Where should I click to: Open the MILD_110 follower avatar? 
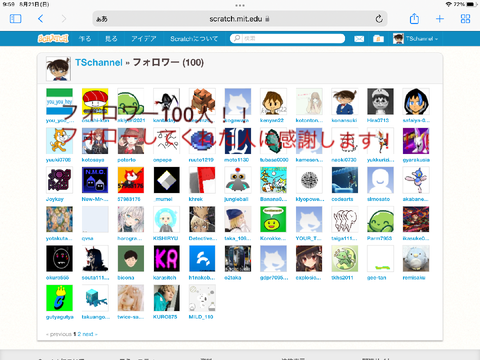[x=202, y=298]
